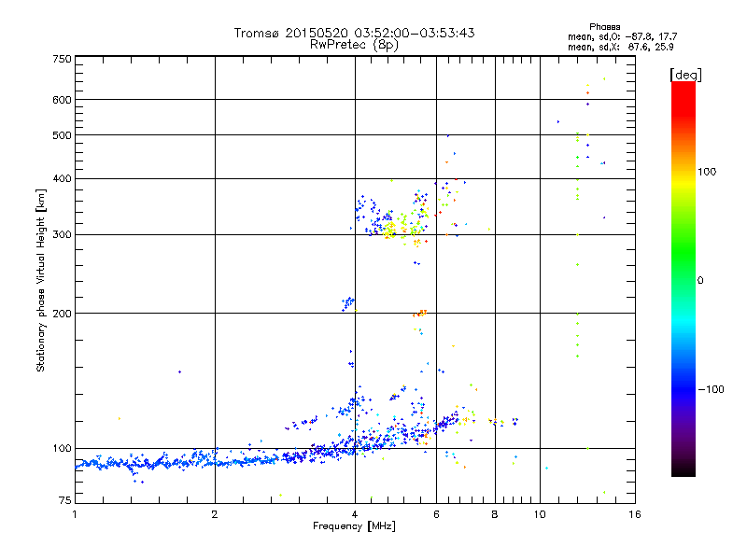The height and width of the screenshot is (560, 747).
Task: Click y-axis tick label '500'
Action: point(62,135)
